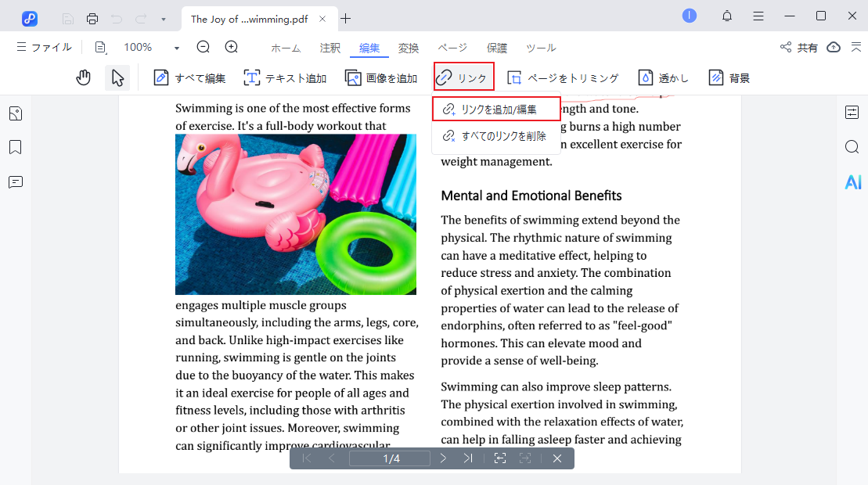Open the properties panel on right sidebar
The image size is (868, 485).
[x=852, y=113]
